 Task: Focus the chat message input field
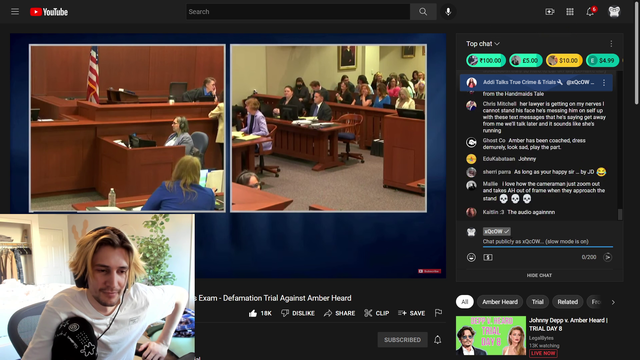(548, 242)
